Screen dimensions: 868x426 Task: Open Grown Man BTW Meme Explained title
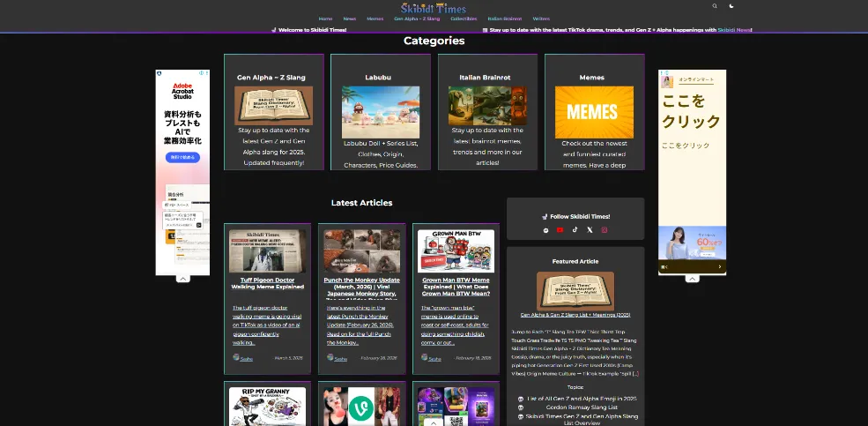(x=456, y=287)
